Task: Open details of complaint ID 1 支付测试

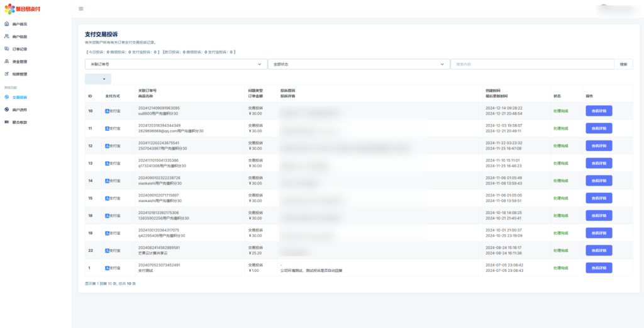Action: pyautogui.click(x=598, y=268)
